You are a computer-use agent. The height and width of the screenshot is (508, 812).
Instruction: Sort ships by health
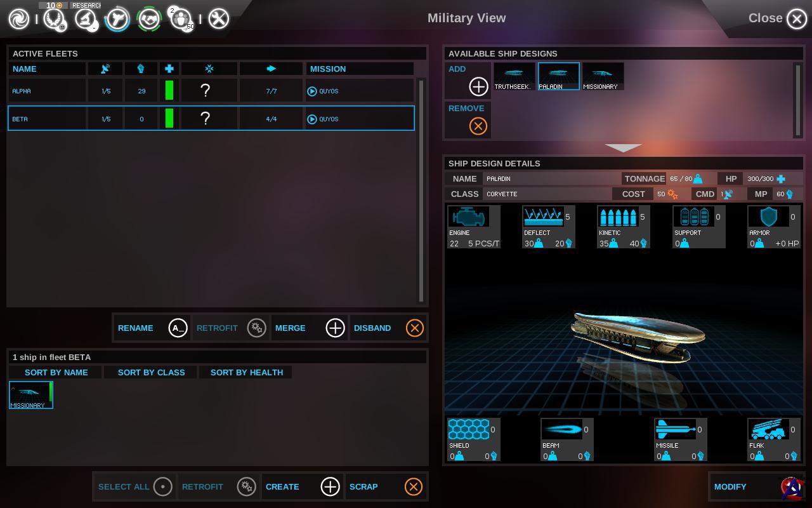(246, 372)
